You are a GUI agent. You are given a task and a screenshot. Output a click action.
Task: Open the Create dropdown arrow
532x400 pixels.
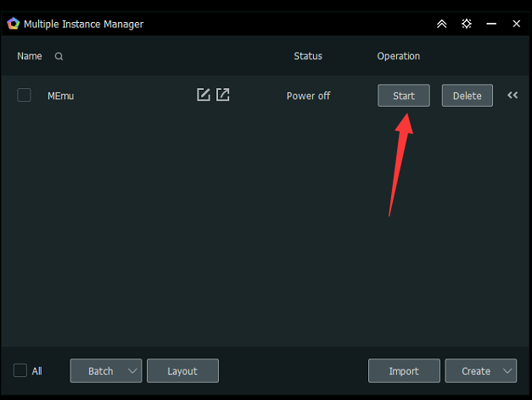(507, 371)
